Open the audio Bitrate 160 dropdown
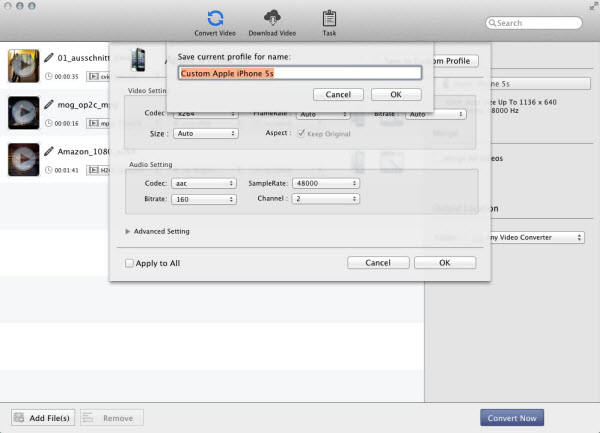The image size is (600, 433). (204, 199)
